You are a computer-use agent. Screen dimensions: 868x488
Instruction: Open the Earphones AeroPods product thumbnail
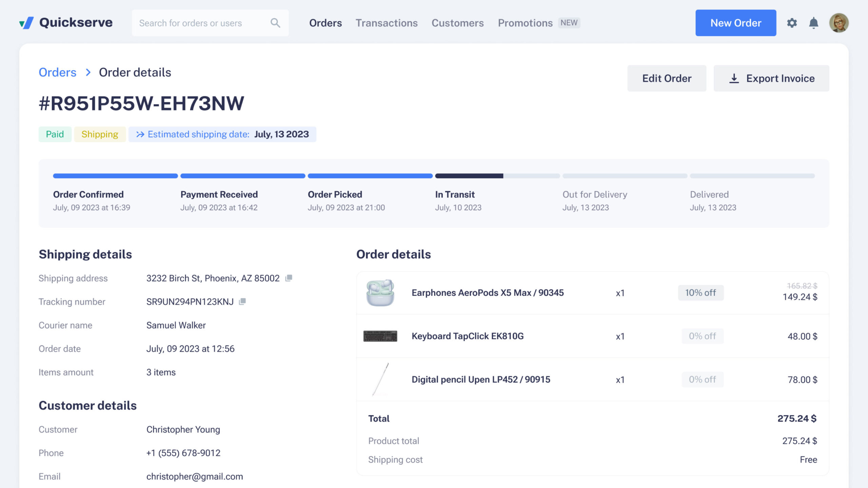click(x=380, y=293)
